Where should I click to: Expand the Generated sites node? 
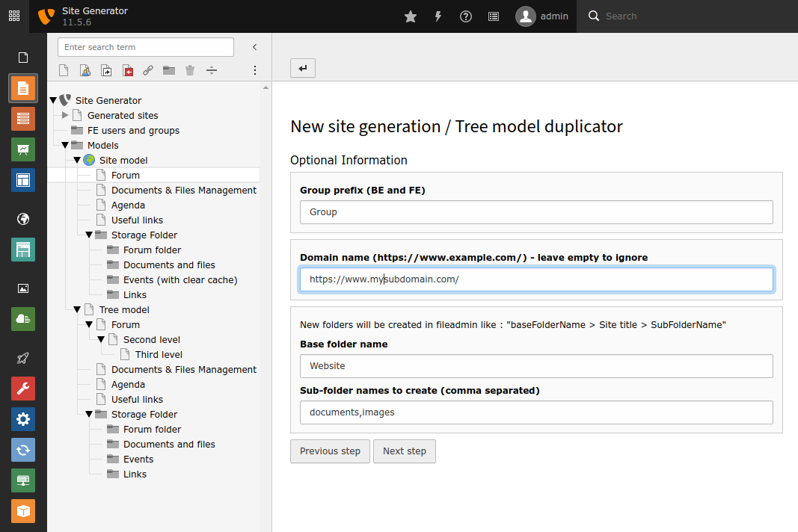(65, 116)
